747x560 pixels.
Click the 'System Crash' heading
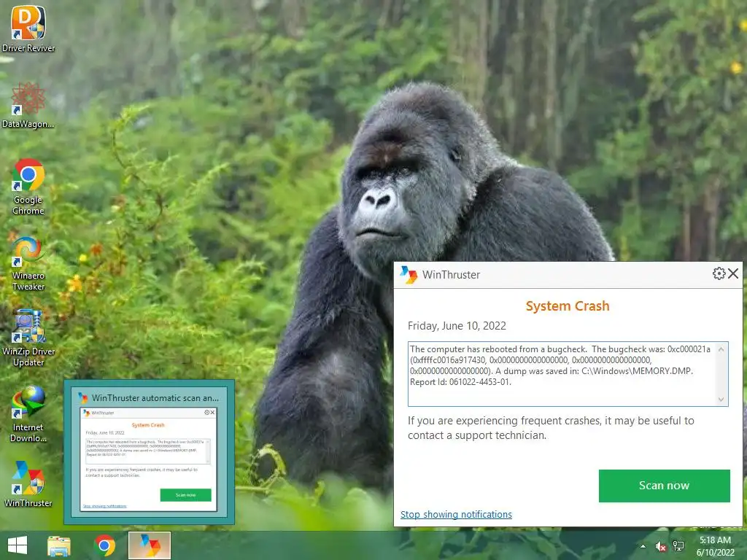568,306
